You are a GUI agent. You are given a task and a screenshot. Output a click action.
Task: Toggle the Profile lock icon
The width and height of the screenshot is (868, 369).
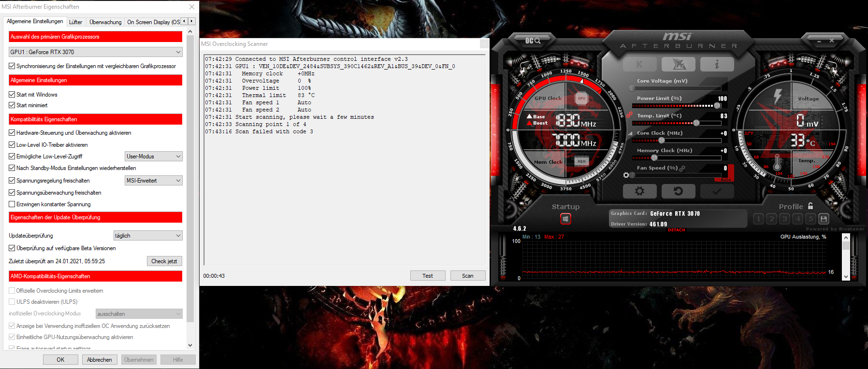pyautogui.click(x=810, y=206)
